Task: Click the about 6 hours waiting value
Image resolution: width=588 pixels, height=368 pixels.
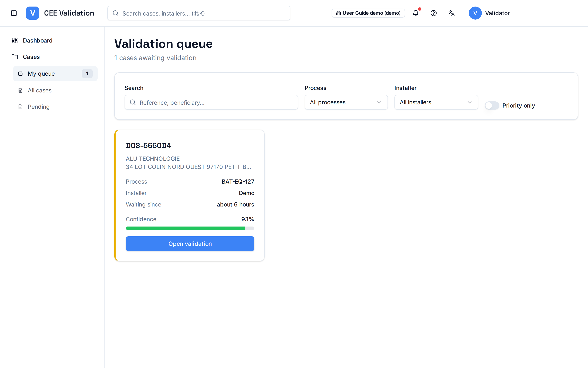Action: click(235, 204)
